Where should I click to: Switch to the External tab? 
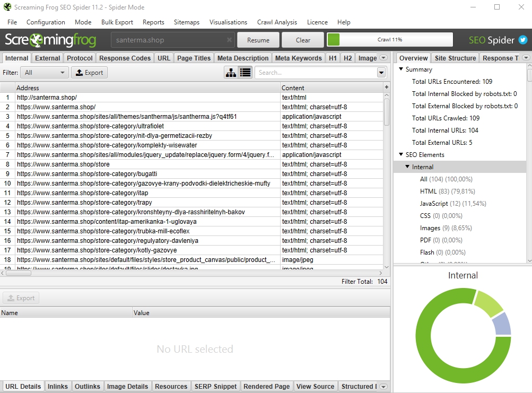[x=48, y=58]
